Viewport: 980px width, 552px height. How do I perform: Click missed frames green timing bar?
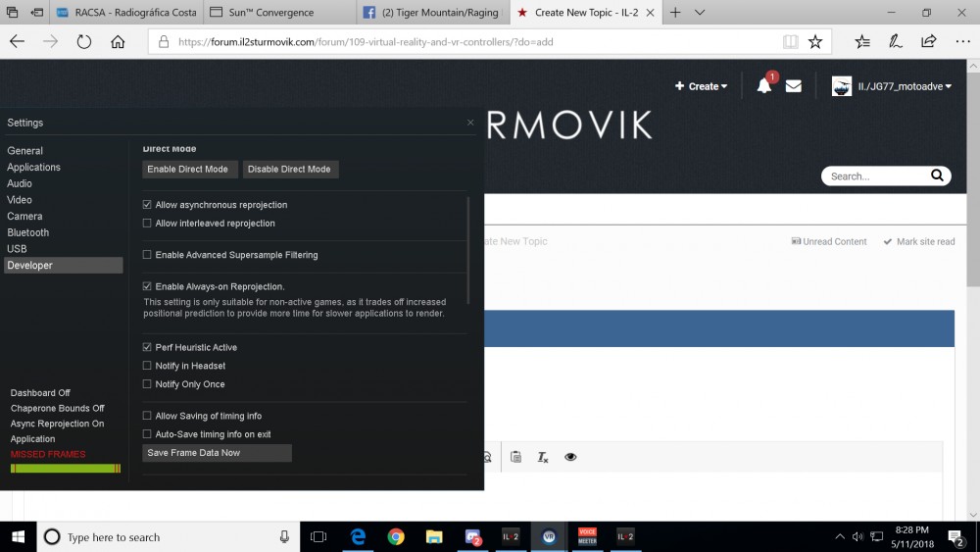tap(65, 469)
